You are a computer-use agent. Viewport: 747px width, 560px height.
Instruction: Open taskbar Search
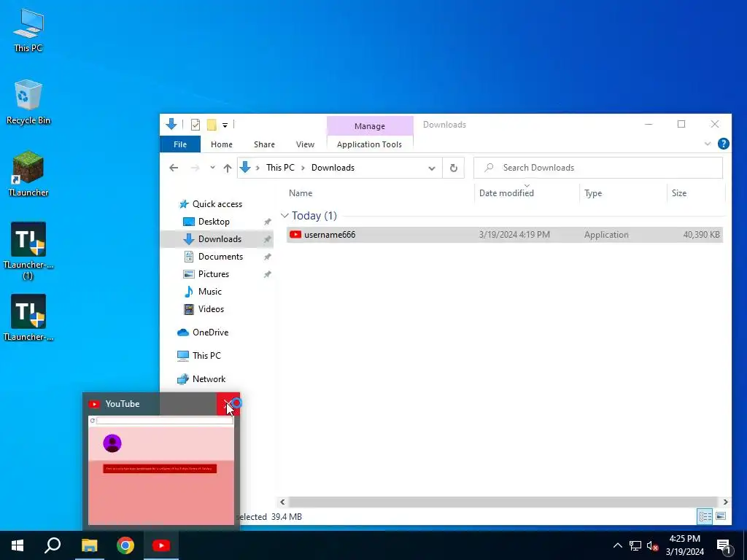coord(53,545)
